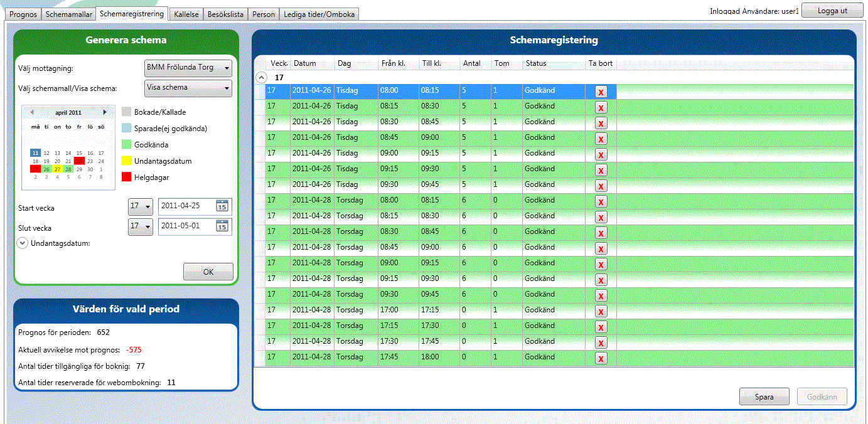Delete the 08:00 Tisdag row with X
This screenshot has height=424, width=868.
(601, 92)
